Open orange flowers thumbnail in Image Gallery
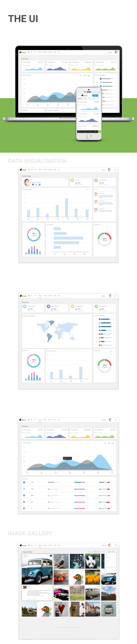The image size is (137, 644). pyautogui.click(x=93, y=577)
